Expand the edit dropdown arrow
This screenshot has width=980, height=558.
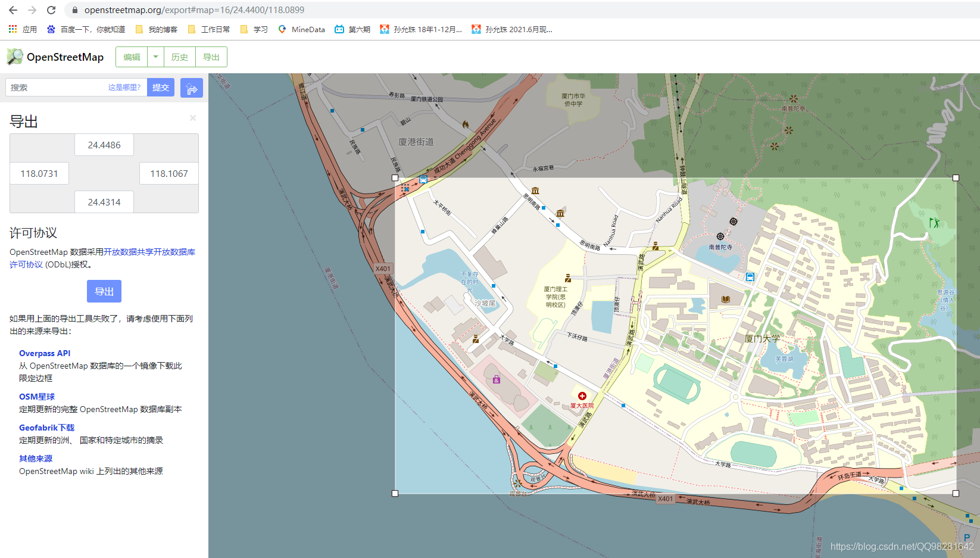(155, 57)
